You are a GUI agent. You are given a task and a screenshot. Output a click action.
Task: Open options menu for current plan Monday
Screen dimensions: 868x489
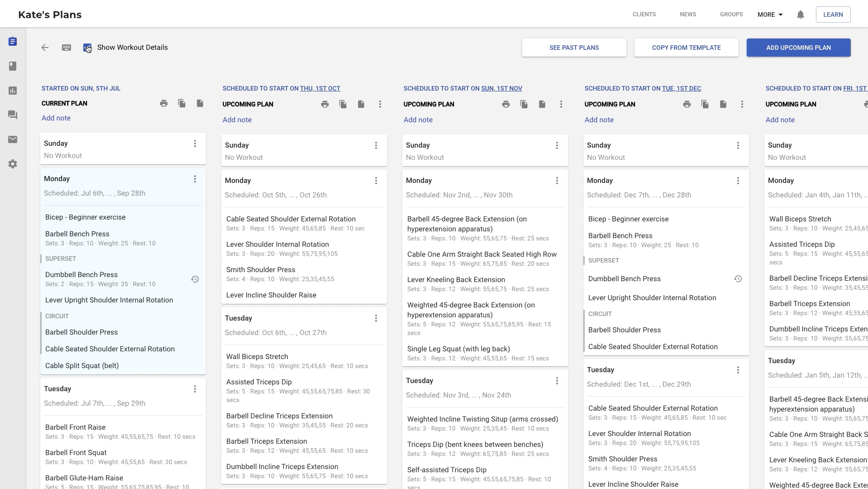point(195,179)
